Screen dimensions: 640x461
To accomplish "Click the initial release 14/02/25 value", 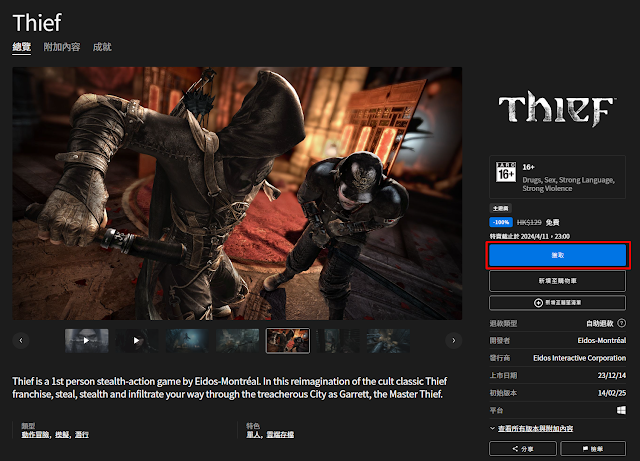I will click(611, 393).
